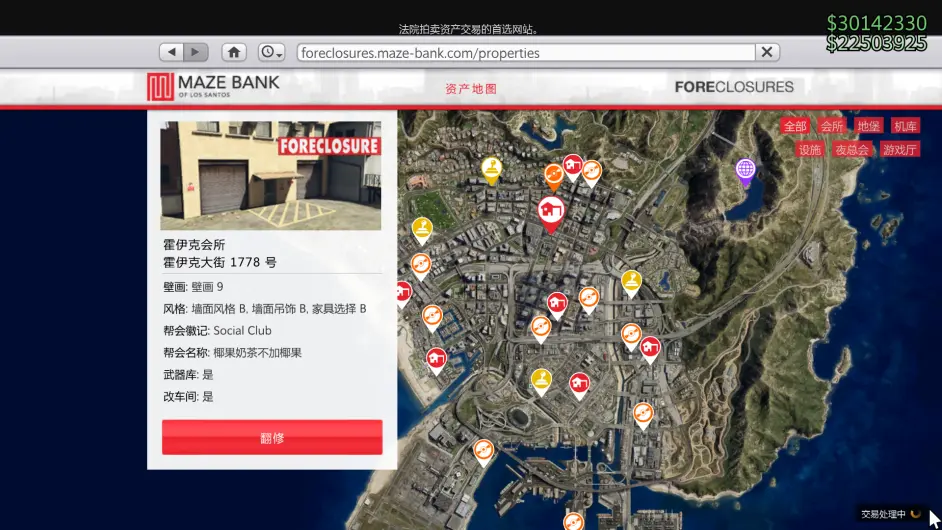The width and height of the screenshot is (942, 530).
Task: Choose the red clubhouse marker right of the solid orange pin
Action: pyautogui.click(x=573, y=167)
